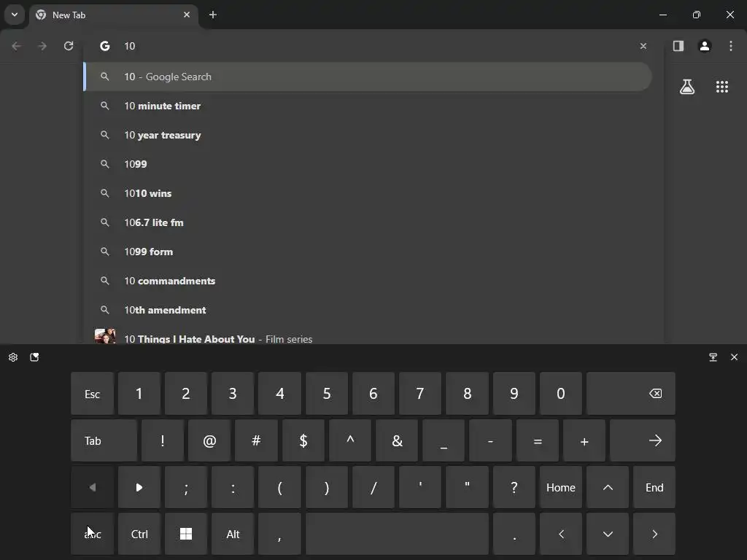Tap the period key

tap(514, 534)
